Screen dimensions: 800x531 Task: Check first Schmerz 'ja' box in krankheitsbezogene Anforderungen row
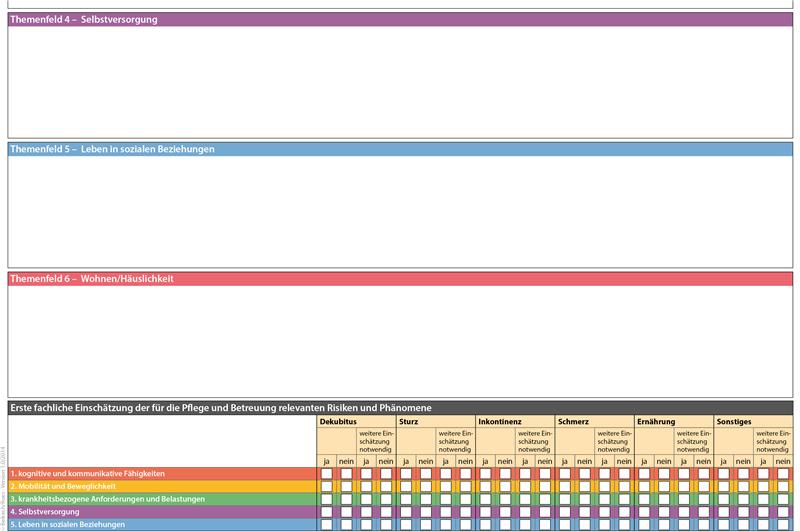565,498
